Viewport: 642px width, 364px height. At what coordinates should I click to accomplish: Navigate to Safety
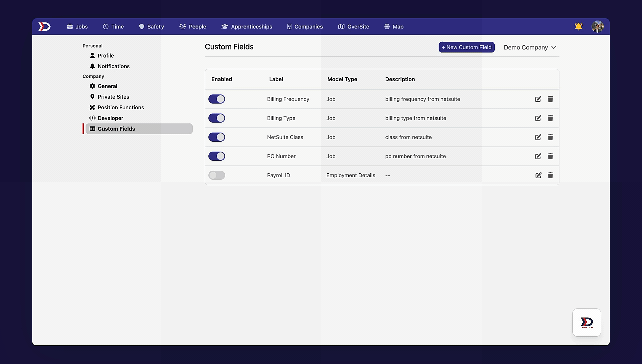coord(151,27)
